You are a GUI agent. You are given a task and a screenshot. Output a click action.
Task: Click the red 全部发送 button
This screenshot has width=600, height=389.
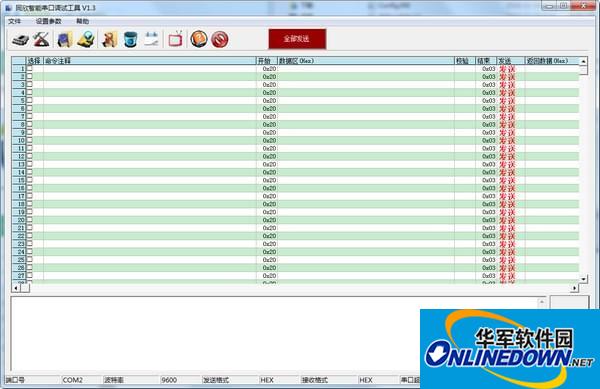point(297,39)
